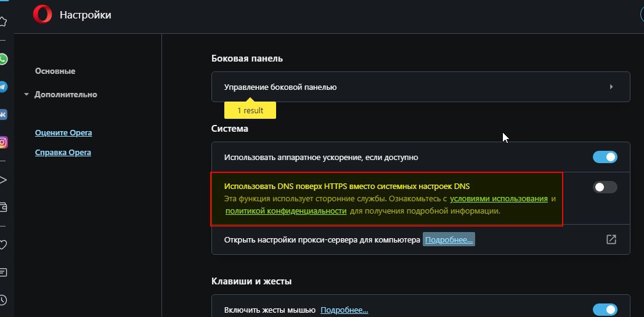Screen dimensions: 644x317
Task: Open the heart (pinboards) sidebar icon
Action: click(3, 245)
